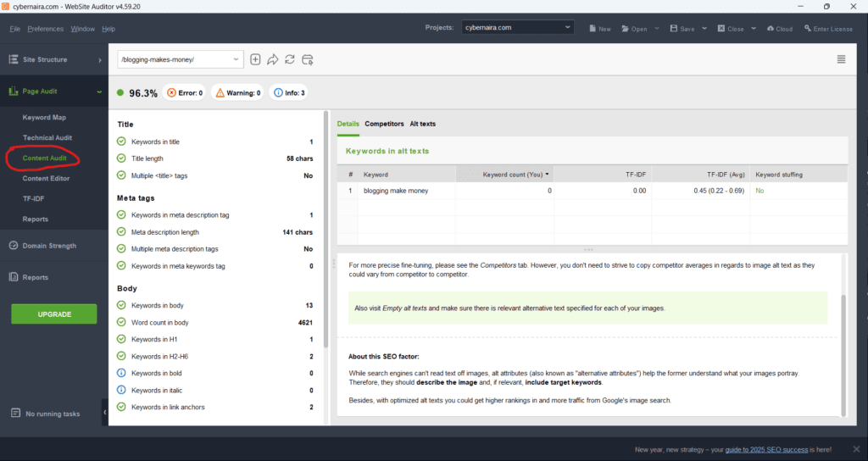Screen dimensions: 868x461
Task: Click the New project icon
Action: pyautogui.click(x=593, y=28)
